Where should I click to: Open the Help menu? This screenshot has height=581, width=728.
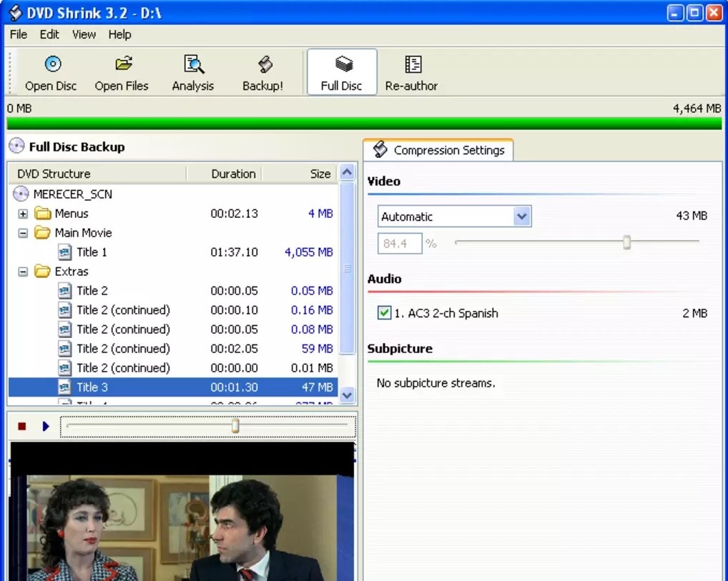pos(119,34)
